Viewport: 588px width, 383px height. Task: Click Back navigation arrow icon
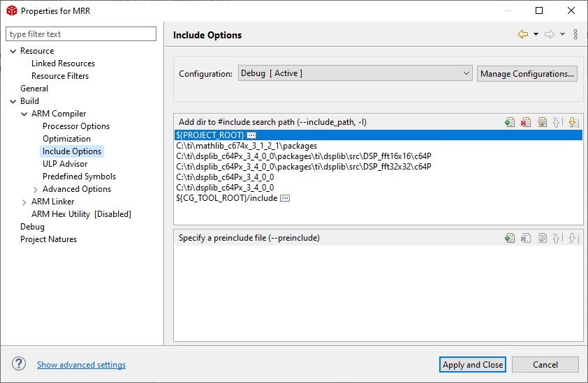coord(523,34)
